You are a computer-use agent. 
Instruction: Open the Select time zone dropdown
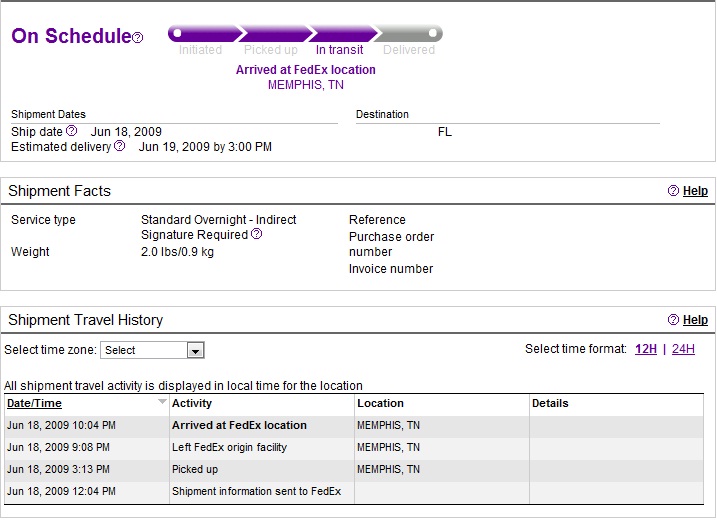click(x=196, y=350)
